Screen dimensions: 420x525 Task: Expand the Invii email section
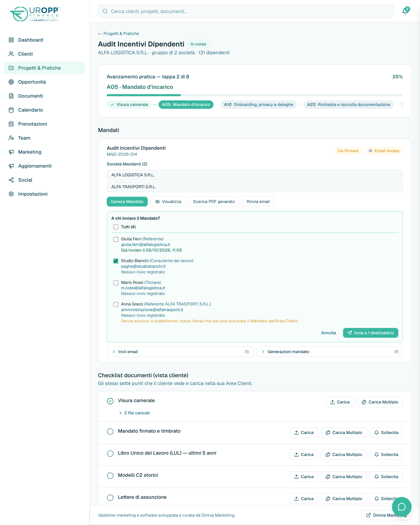[x=180, y=352]
